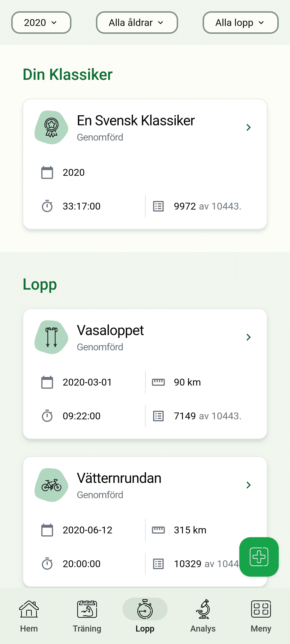The image size is (290, 644).
Task: Expand En Svensk Klassiker via chevron arrow
Action: coord(249,128)
